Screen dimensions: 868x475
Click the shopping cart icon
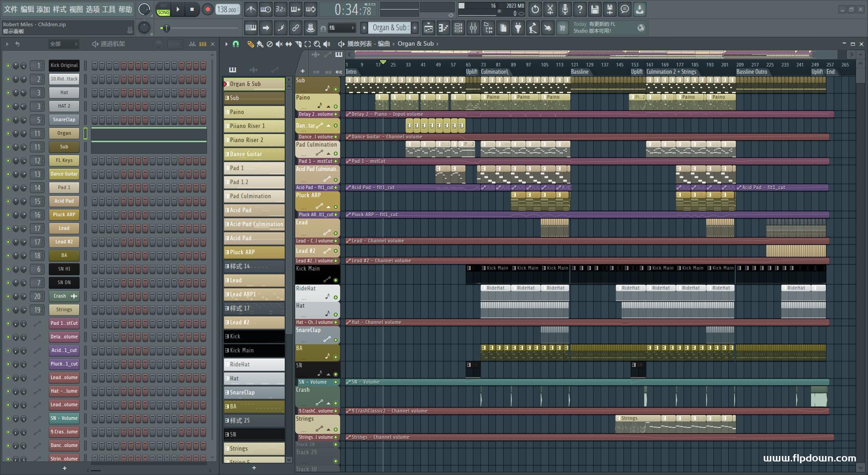click(562, 28)
